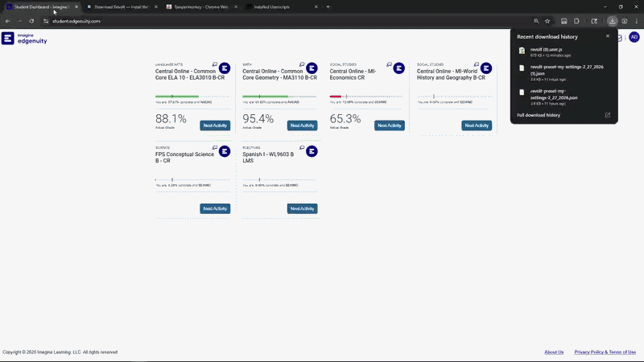Close the Recent download history popup
This screenshot has width=644, height=362.
[608, 36]
